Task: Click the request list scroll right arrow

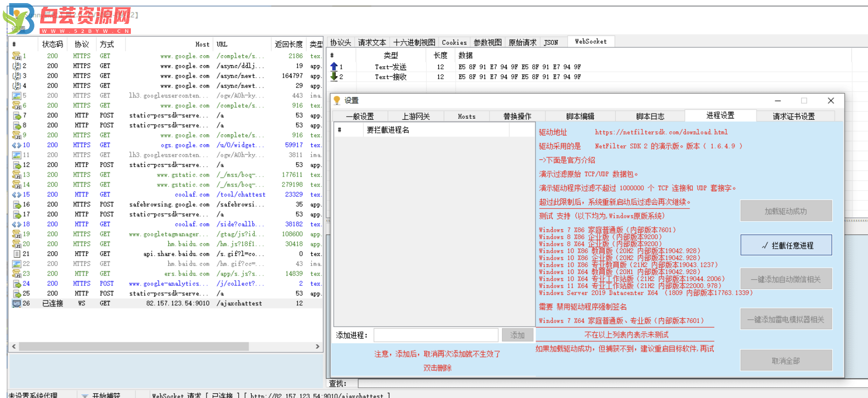Action: pyautogui.click(x=317, y=346)
